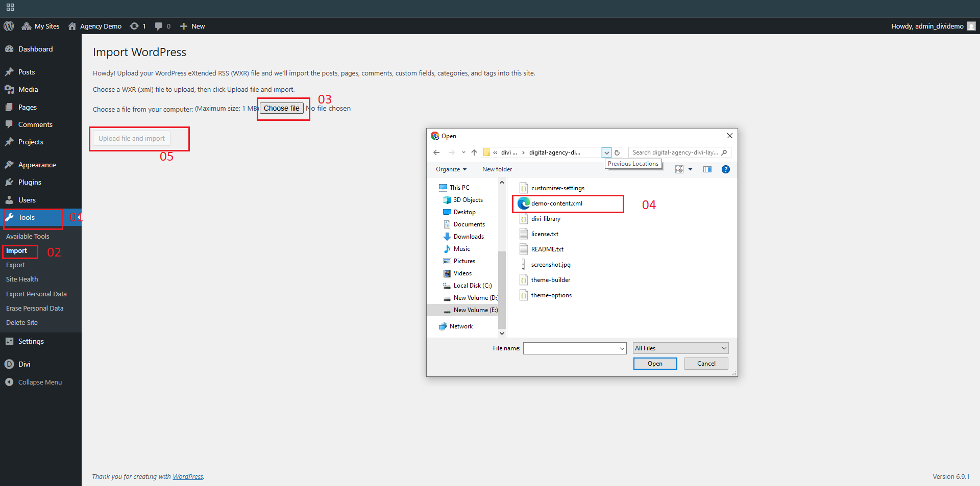Open the Divi menu in sidebar
Viewport: 980px width, 486px height.
coord(24,364)
